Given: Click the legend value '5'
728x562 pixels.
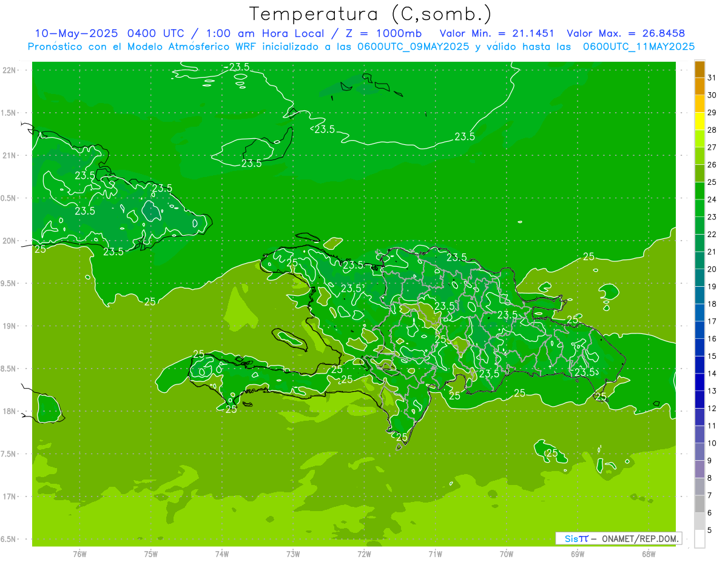Looking at the screenshot, I should (x=710, y=530).
